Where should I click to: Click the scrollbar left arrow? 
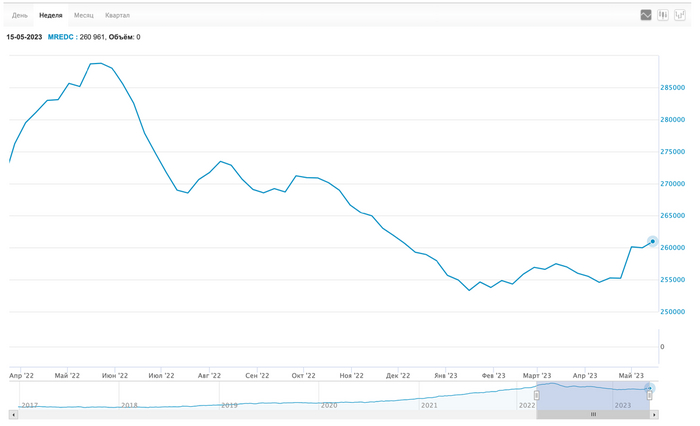click(x=13, y=415)
